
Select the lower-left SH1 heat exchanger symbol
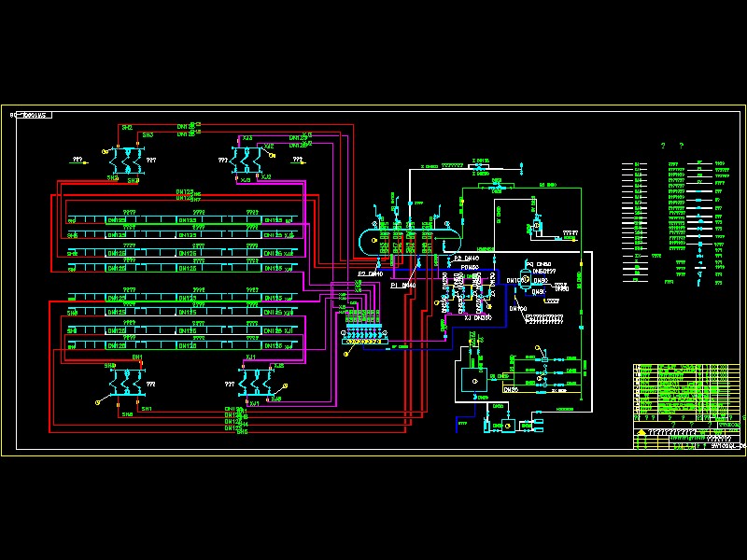[124, 383]
